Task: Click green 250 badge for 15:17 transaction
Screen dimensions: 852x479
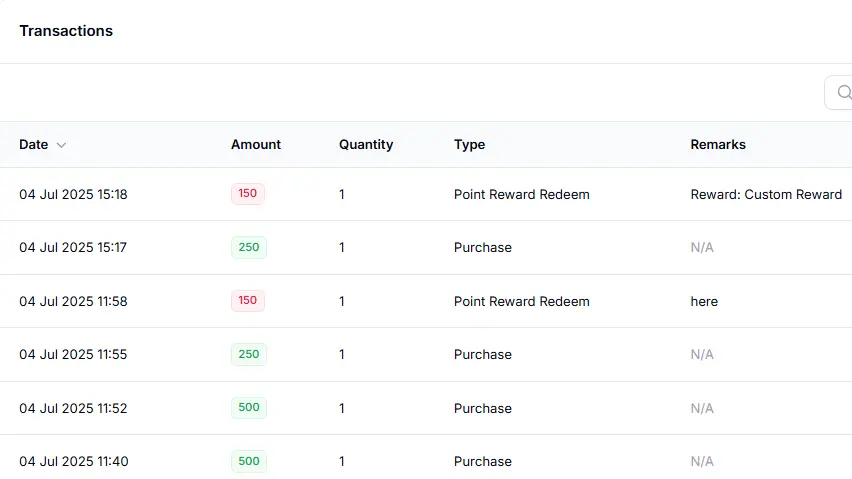Action: 249,247
